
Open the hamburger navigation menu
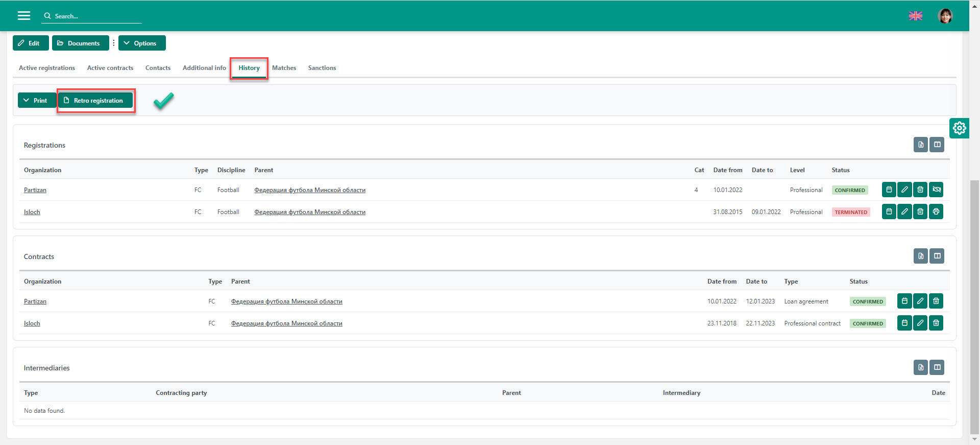coord(24,16)
